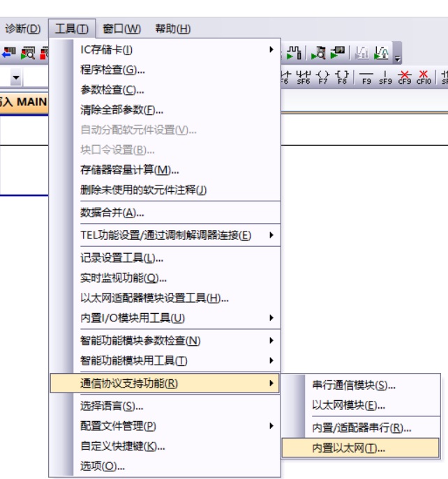Open the 帮助(H) menu

pos(172,29)
